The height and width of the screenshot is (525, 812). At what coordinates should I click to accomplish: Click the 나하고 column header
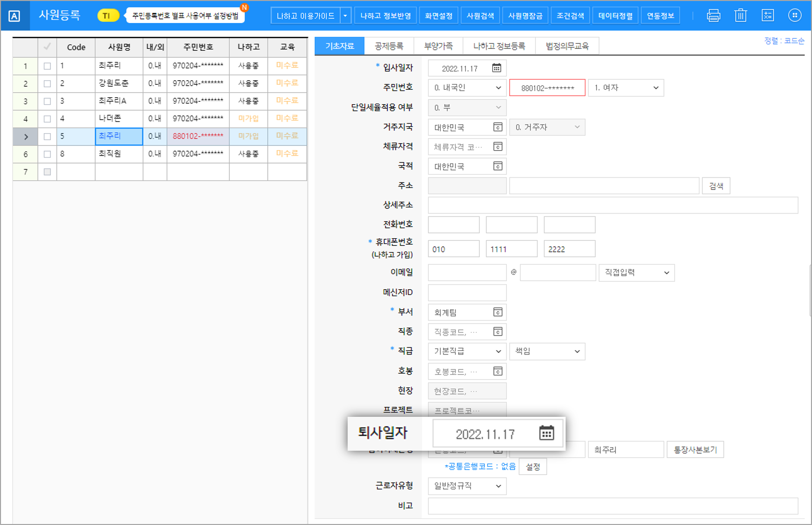tap(248, 47)
